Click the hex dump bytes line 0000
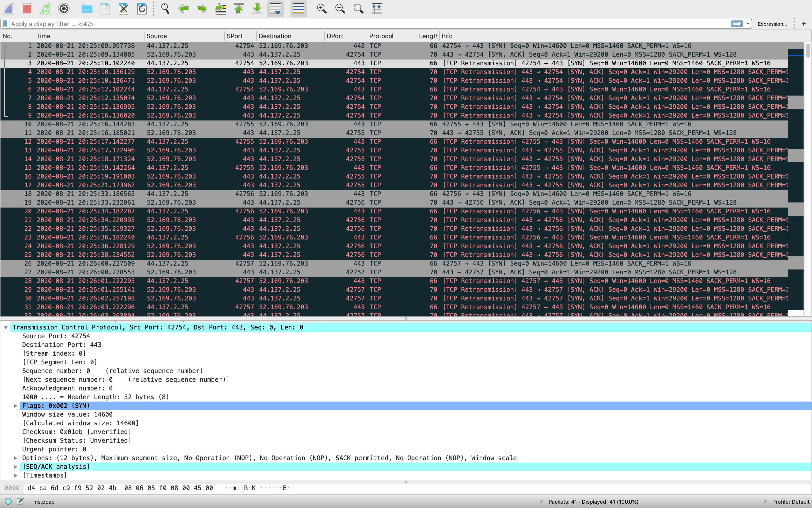The image size is (812, 508). tap(120, 488)
